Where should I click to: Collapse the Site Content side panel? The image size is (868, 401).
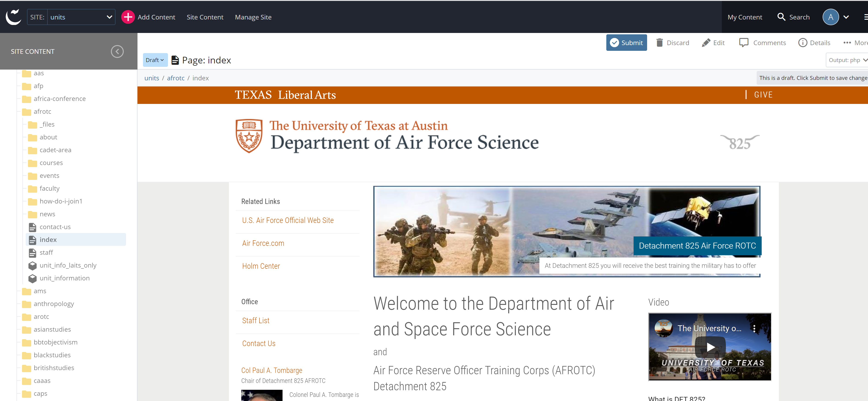pos(117,51)
